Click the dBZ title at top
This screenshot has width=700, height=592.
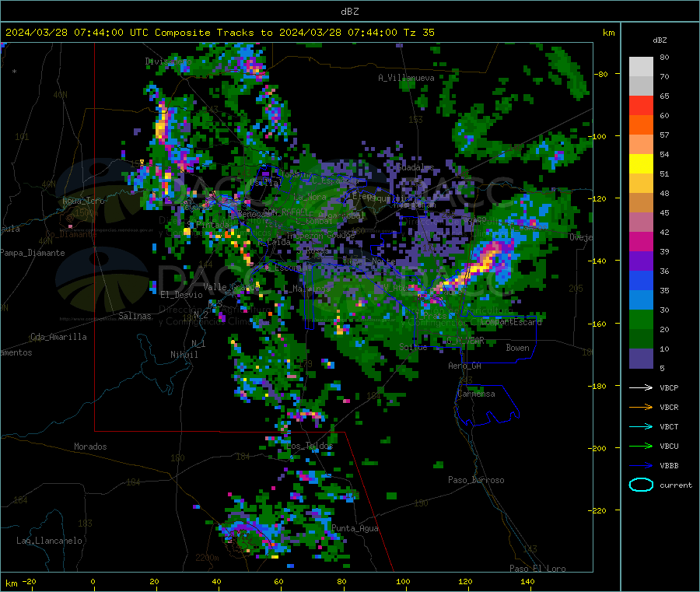[x=349, y=12]
